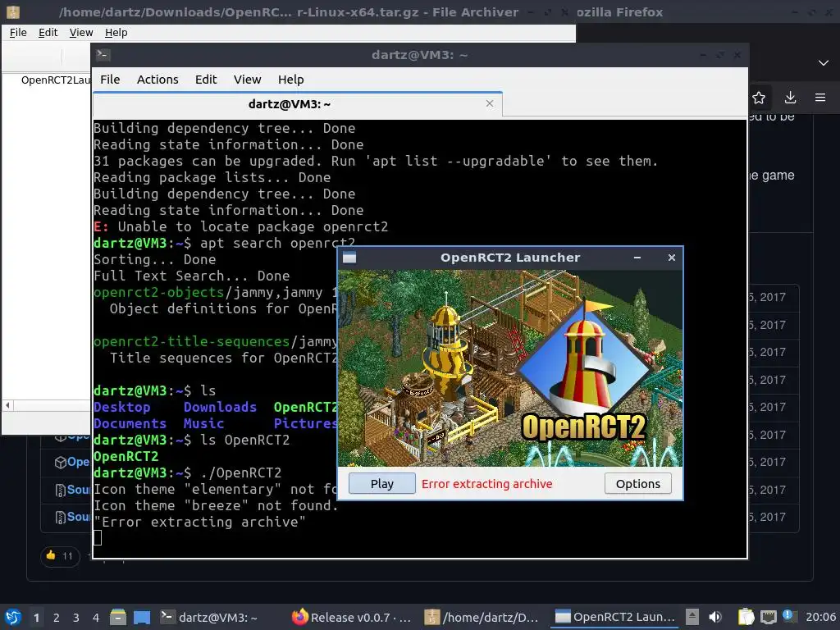Open the terminal Edit menu
Viewport: 840px width, 630px height.
click(206, 80)
